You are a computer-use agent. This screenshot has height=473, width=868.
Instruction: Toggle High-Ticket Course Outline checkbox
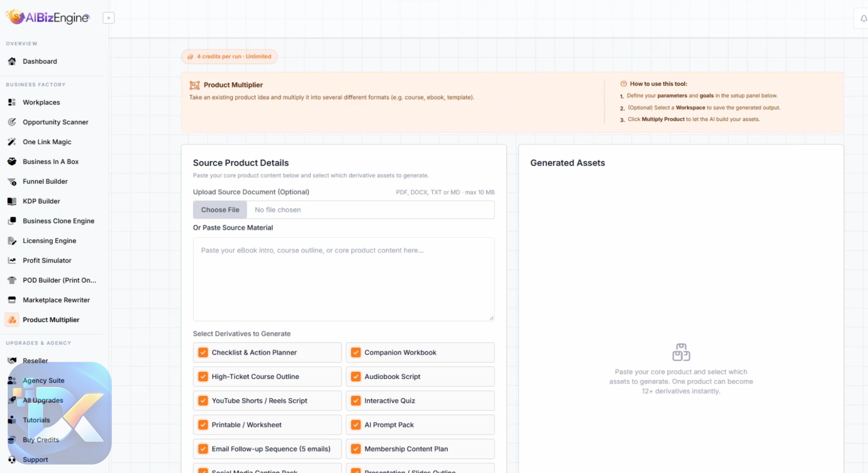click(203, 376)
